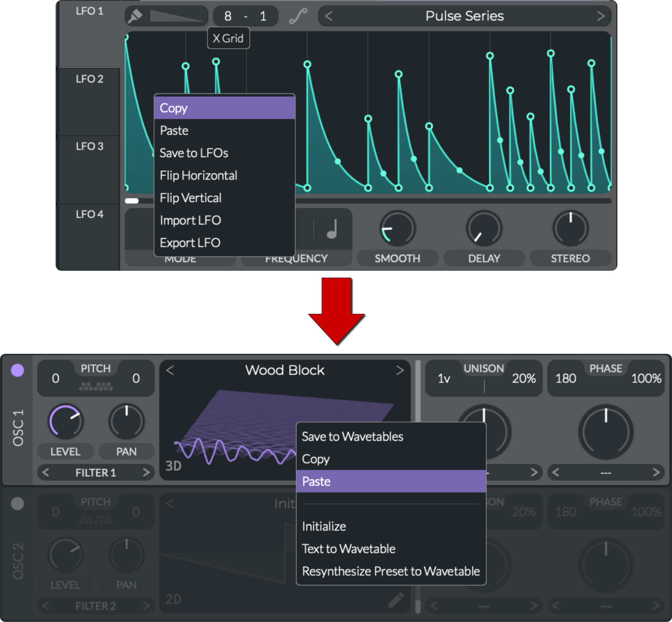This screenshot has width=672, height=622.
Task: Toggle OSC 1 power button on
Action: click(x=18, y=370)
